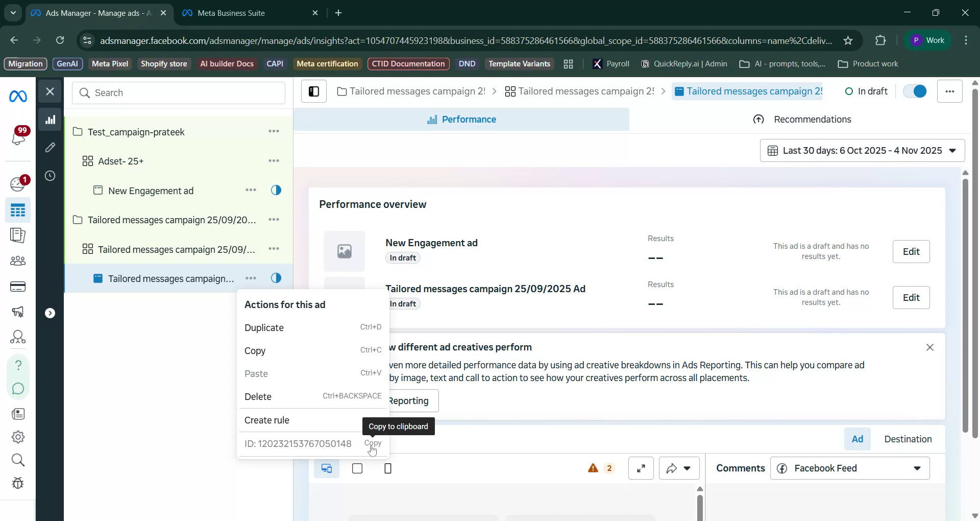Report a problem using the bug icon
The height and width of the screenshot is (521, 980).
pos(18,483)
